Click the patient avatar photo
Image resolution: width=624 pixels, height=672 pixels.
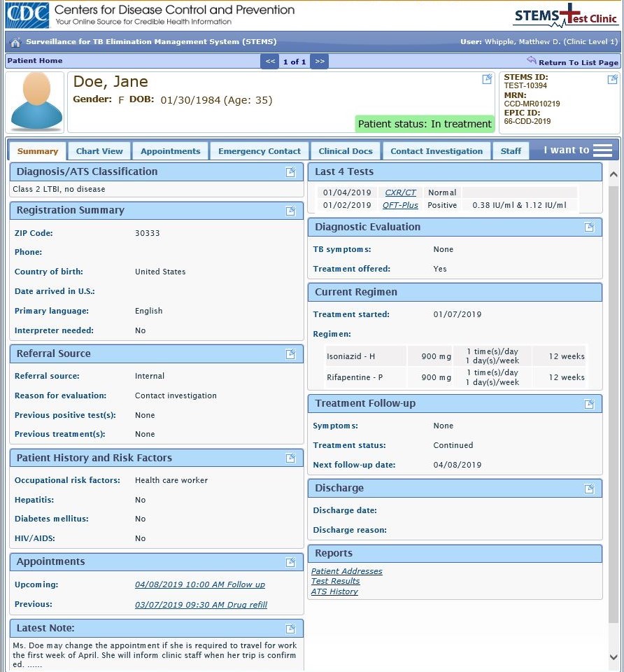pos(36,101)
